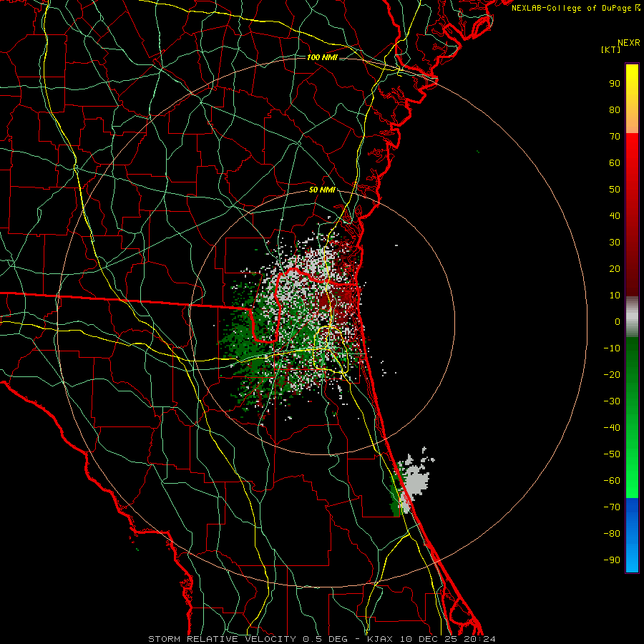Image resolution: width=644 pixels, height=644 pixels.
Task: Click the gray zero-velocity echo blob offshore southeast
Action: (415, 481)
